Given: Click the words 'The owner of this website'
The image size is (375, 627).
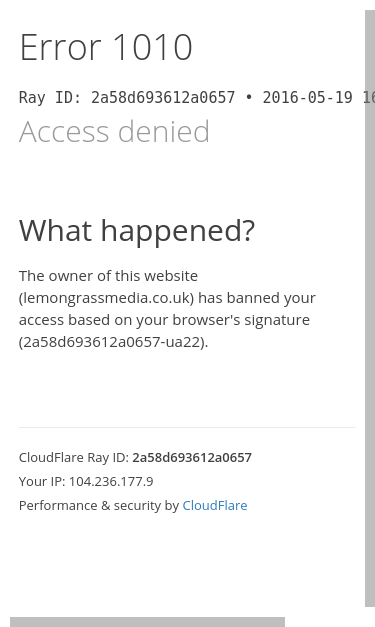Looking at the screenshot, I should pyautogui.click(x=108, y=276).
